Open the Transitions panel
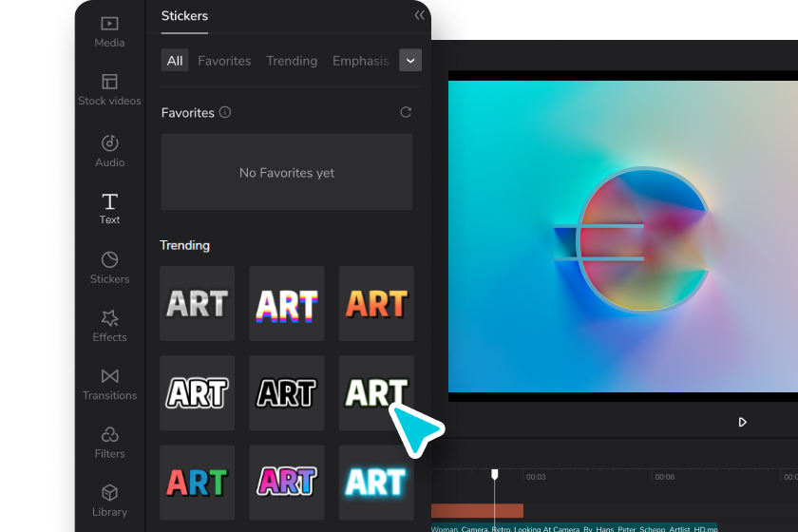 pyautogui.click(x=109, y=385)
